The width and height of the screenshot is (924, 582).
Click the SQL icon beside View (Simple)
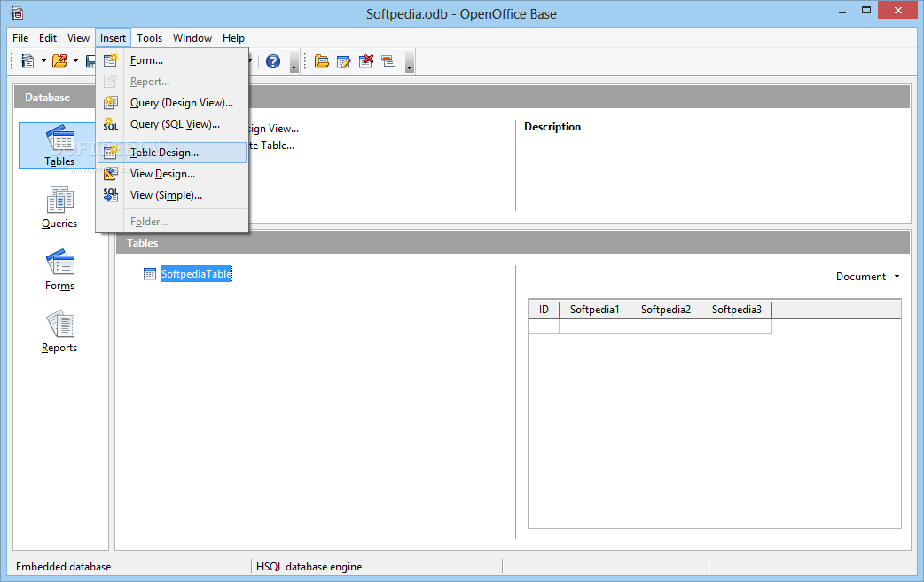coord(110,194)
